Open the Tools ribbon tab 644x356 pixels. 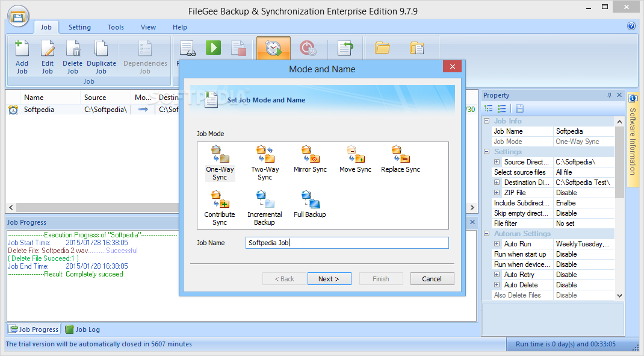(x=116, y=27)
